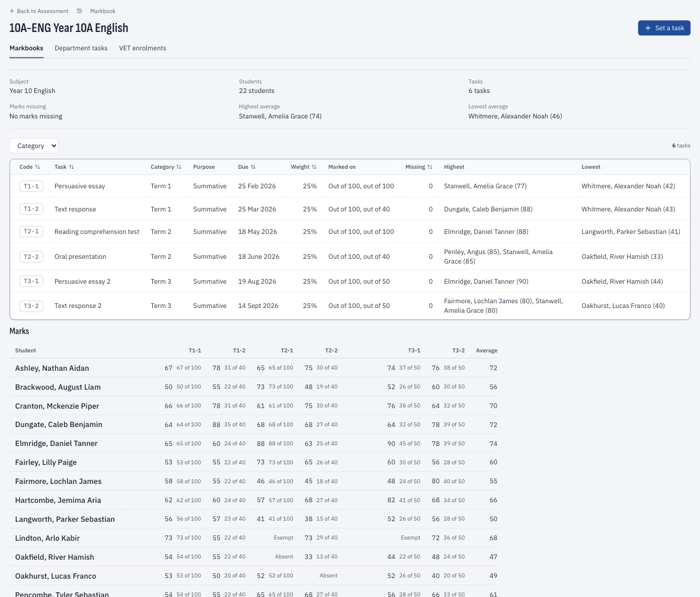Click the due date 18 June 2026
This screenshot has width=700, height=597.
[x=259, y=256]
